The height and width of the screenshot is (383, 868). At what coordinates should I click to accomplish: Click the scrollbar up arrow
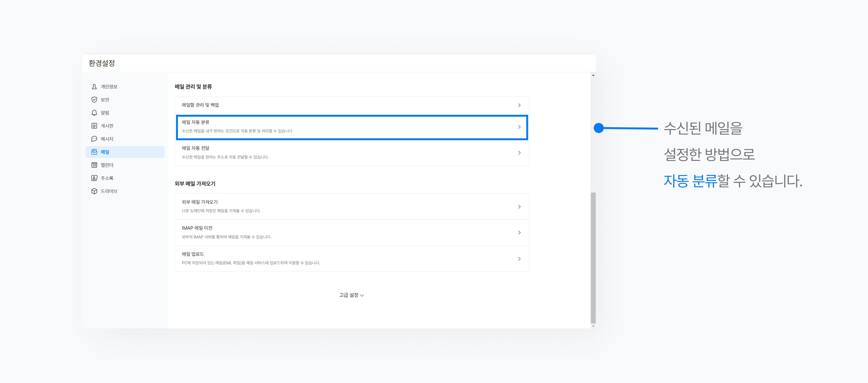[x=593, y=75]
